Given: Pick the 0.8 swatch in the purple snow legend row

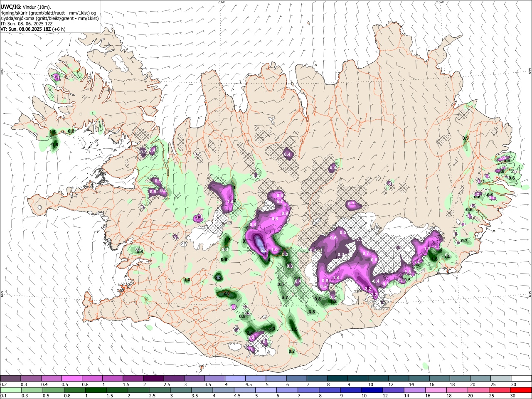Looking at the screenshot, I should tap(92, 378).
